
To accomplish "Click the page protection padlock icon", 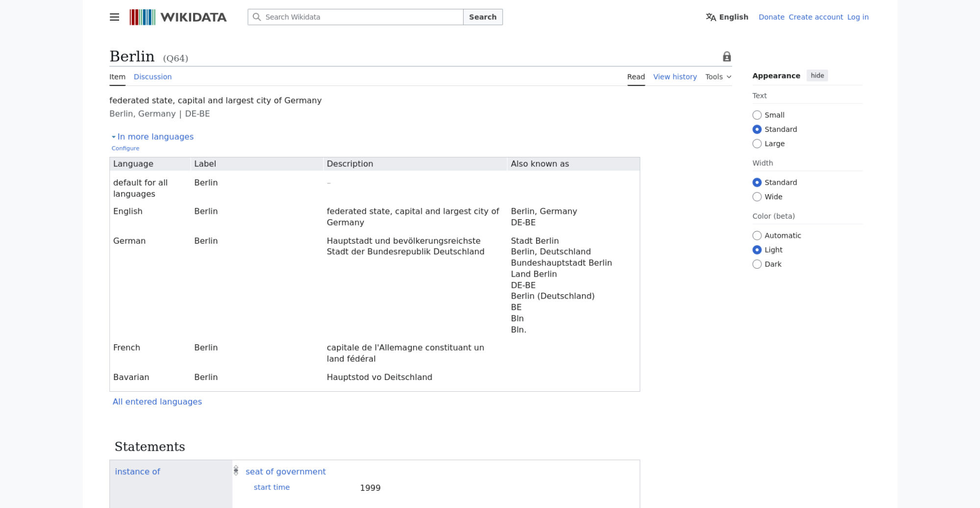I will (x=727, y=57).
